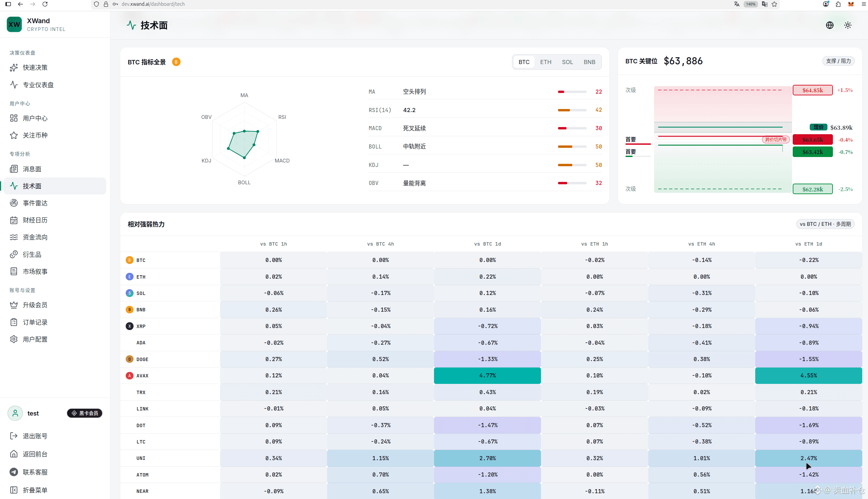Click the globe language icon

coord(829,25)
